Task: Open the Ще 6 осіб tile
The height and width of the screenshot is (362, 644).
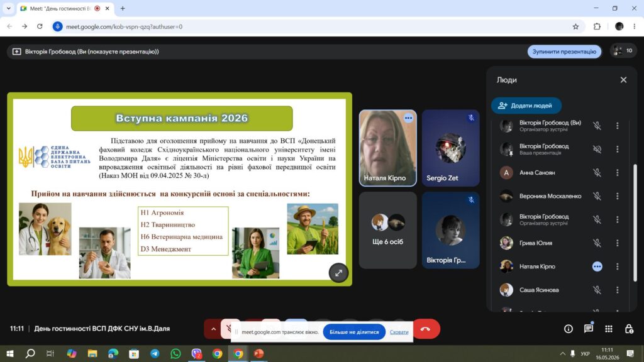Action: click(387, 230)
